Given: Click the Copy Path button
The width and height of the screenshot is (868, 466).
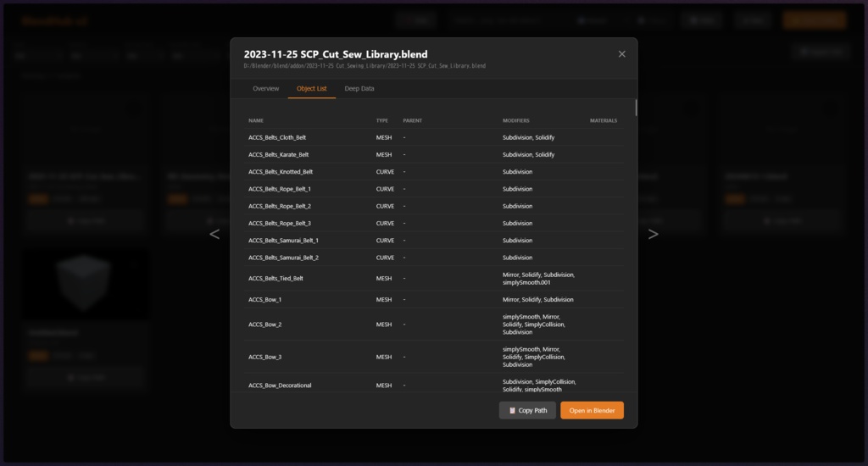Looking at the screenshot, I should (527, 410).
